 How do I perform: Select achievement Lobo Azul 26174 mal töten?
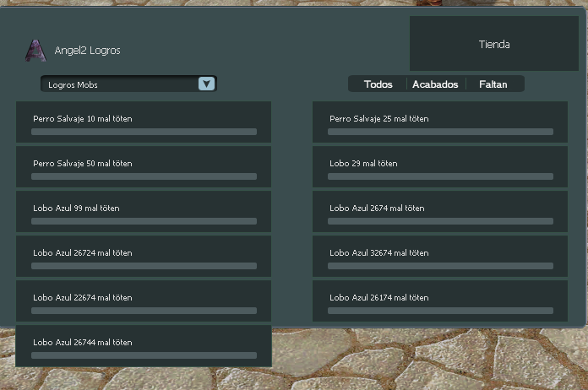440,301
